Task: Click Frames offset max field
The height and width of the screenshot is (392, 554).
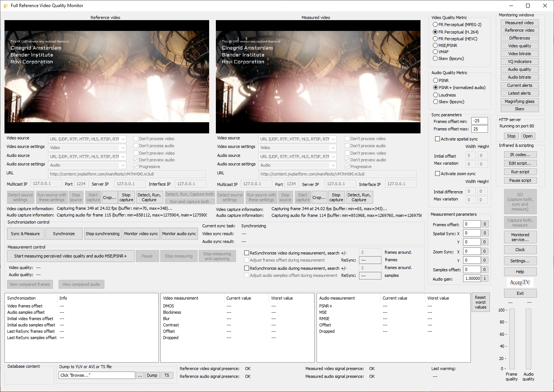Action: (x=479, y=129)
